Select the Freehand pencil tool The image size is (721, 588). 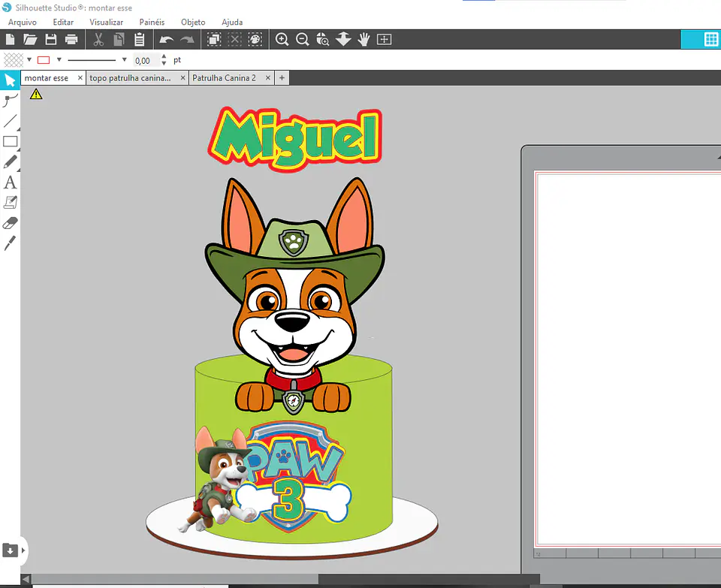click(10, 161)
